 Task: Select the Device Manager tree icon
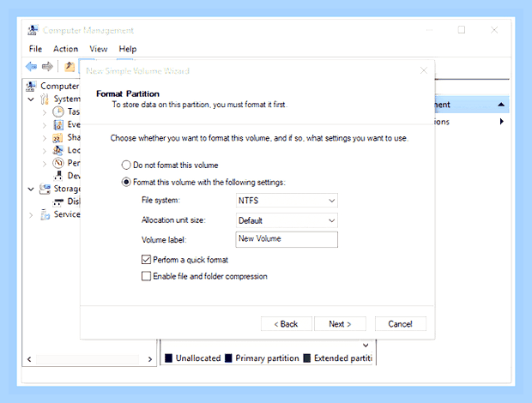point(58,175)
